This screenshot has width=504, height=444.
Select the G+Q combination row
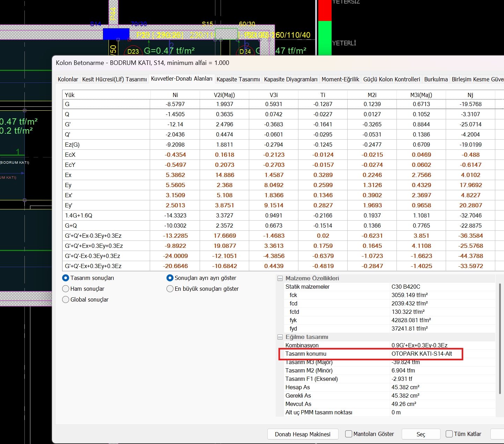click(283, 225)
